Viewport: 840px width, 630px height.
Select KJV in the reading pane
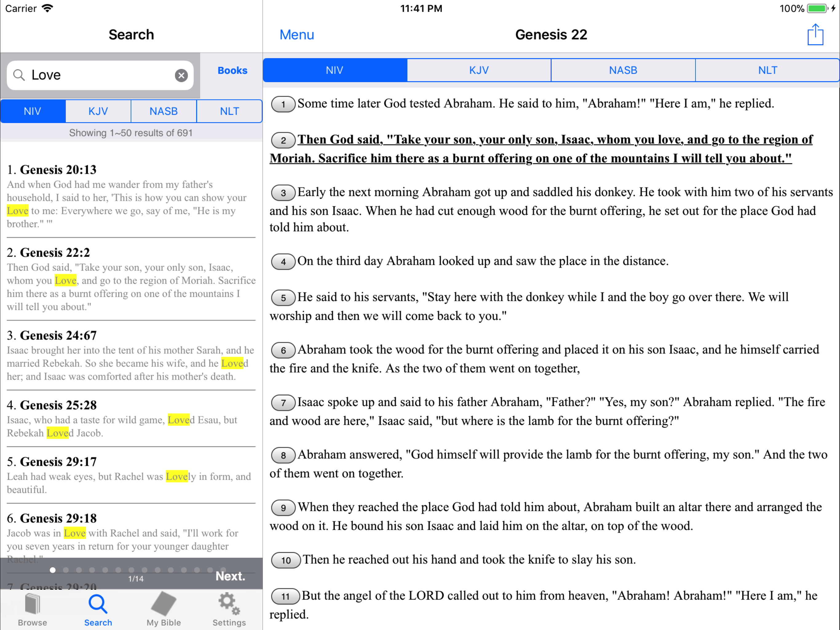(x=479, y=70)
